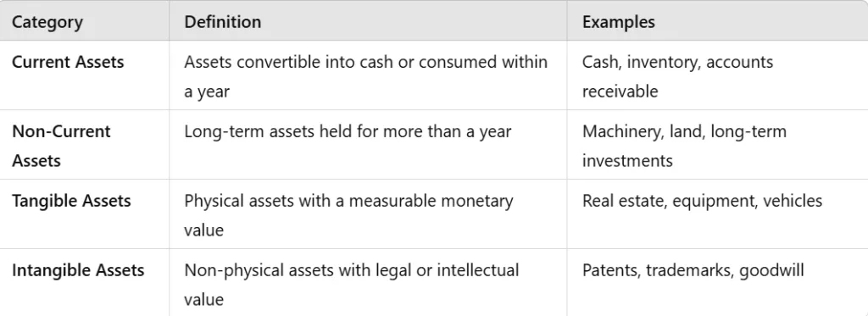Click the Category column header
Image resolution: width=868 pixels, height=316 pixels.
tap(47, 22)
